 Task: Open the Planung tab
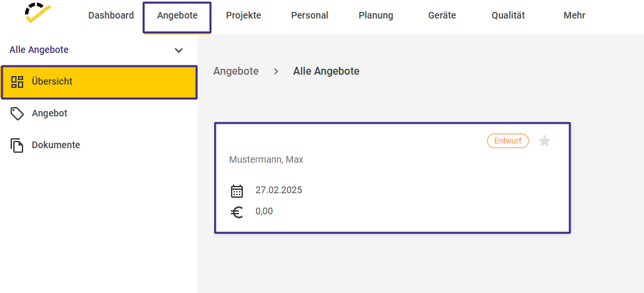[376, 15]
